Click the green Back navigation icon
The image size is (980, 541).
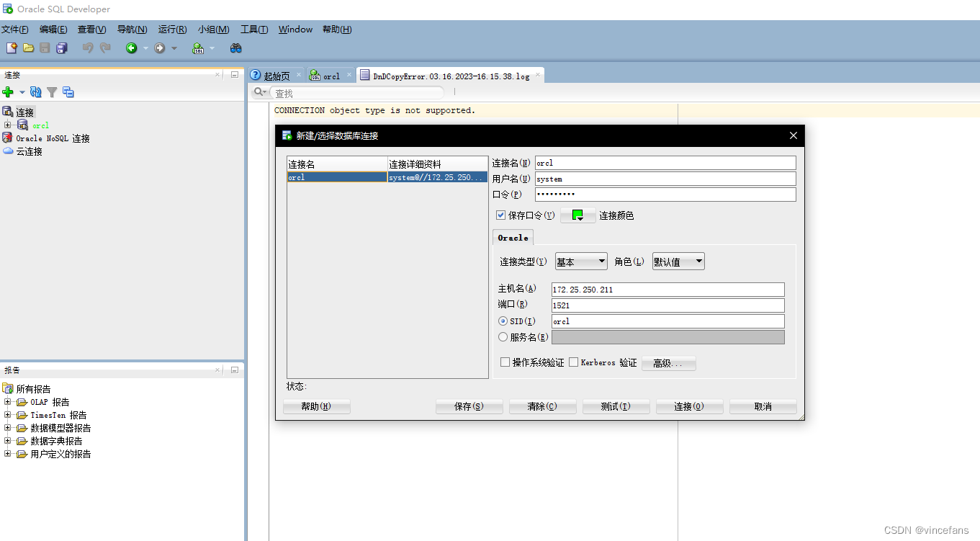132,48
